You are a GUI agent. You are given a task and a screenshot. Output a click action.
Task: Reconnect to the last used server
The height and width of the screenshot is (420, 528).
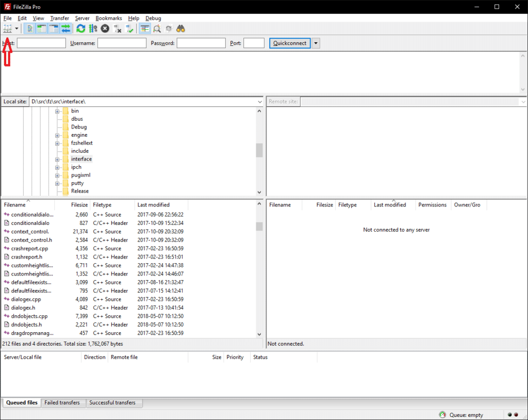click(129, 29)
